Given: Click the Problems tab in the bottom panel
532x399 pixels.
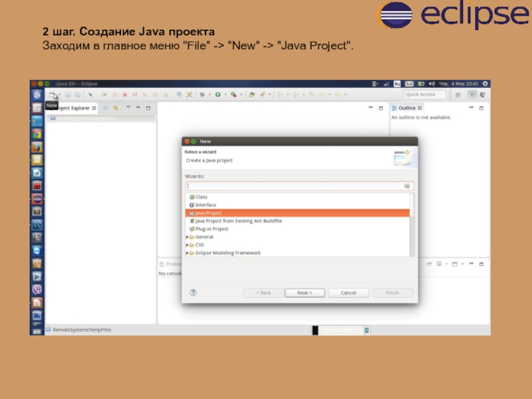Looking at the screenshot, I should point(172,264).
